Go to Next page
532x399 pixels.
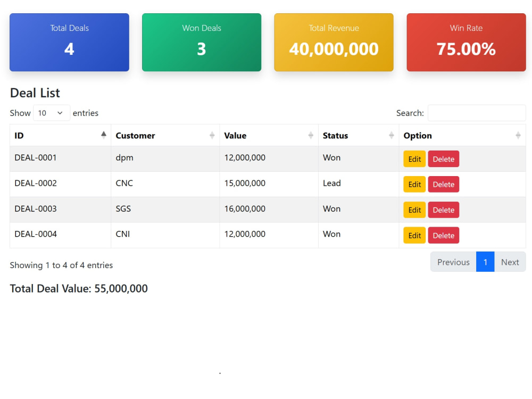pos(510,262)
